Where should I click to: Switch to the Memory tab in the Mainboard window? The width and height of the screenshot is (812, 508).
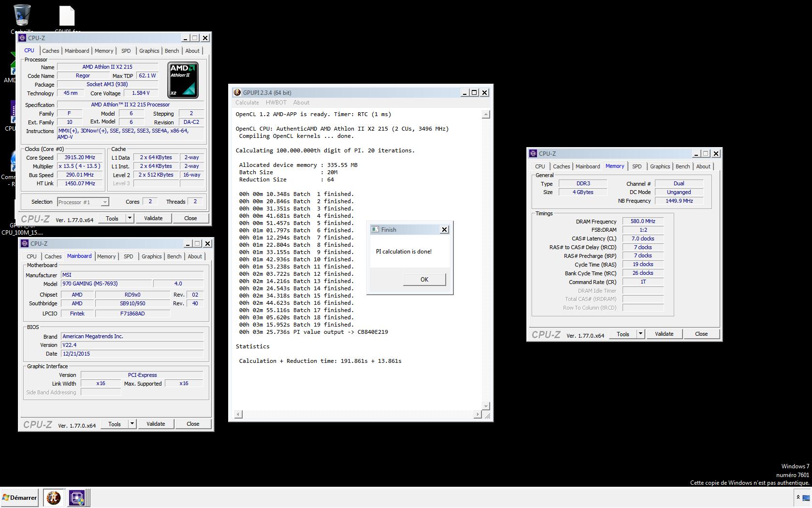point(106,256)
